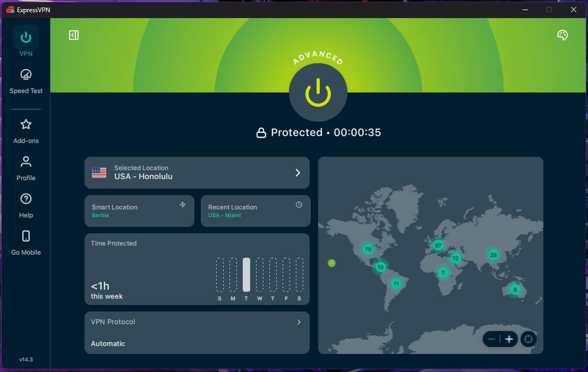Viewport: 588px width, 372px height.
Task: Open the Speed Test section
Action: pyautogui.click(x=26, y=81)
